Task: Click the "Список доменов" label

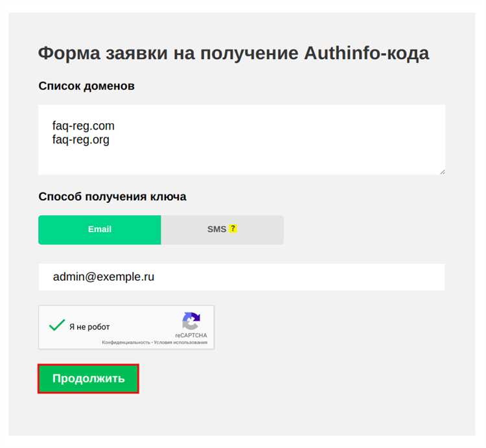Action: pyautogui.click(x=86, y=86)
